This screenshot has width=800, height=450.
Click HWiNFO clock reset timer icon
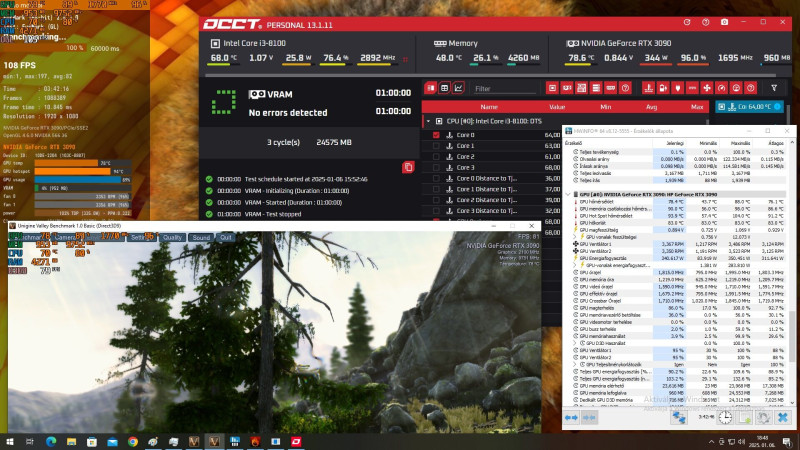click(725, 417)
